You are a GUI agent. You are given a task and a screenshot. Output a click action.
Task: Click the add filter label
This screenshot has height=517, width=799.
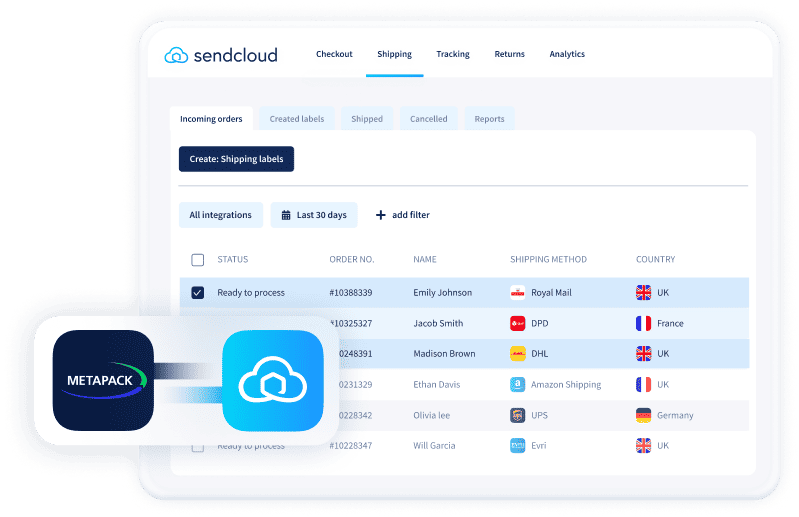411,215
